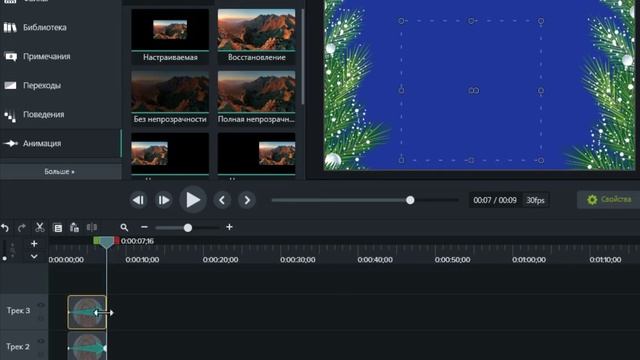
Task: Click the Анимация arrow icon
Action: click(10, 143)
